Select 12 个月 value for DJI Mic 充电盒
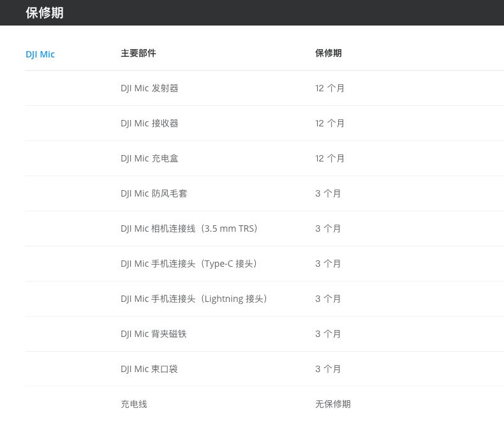 click(330, 158)
